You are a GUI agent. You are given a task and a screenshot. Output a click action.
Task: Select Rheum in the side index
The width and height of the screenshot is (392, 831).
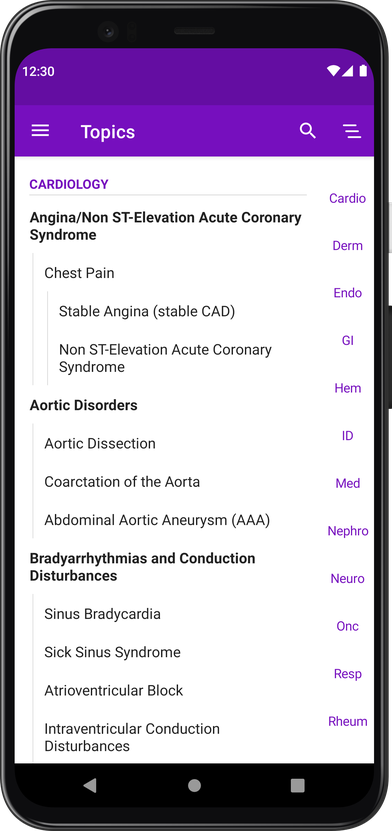[348, 721]
